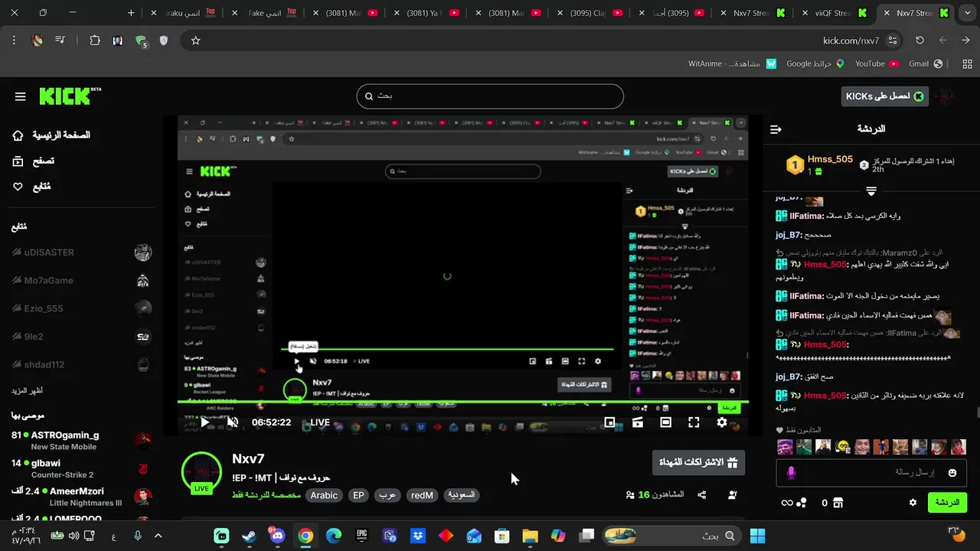Open the YouTube bookmark
The height and width of the screenshot is (551, 980).
point(877,64)
